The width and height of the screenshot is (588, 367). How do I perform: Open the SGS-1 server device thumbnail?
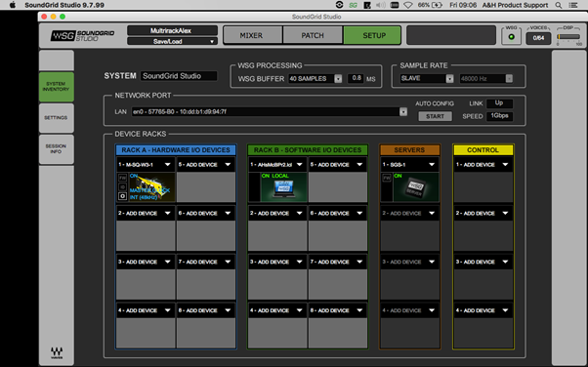(416, 187)
